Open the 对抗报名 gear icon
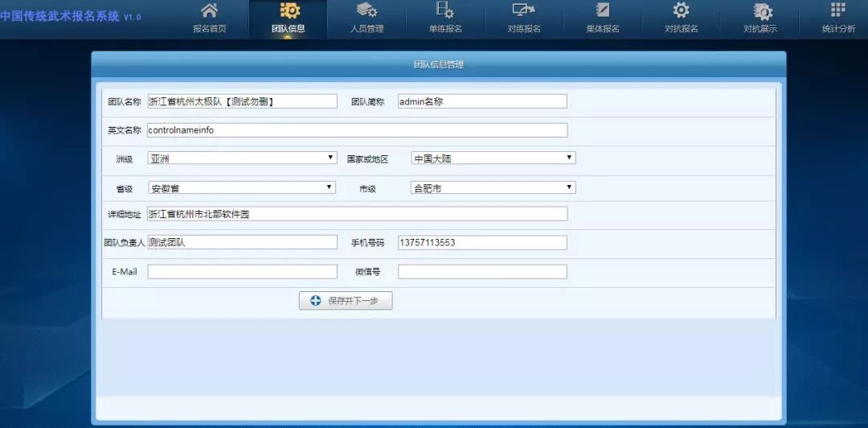868x428 pixels. click(x=681, y=11)
